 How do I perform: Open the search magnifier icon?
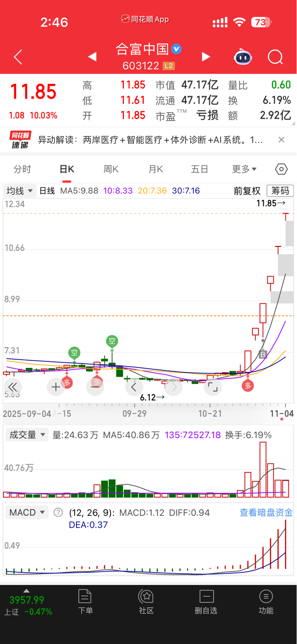pos(275,57)
